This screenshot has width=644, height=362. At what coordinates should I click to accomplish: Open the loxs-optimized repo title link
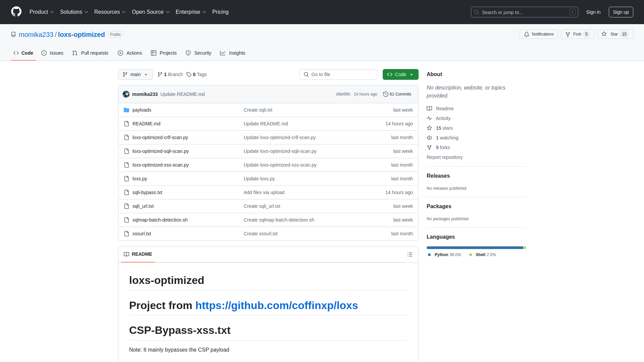tap(82, 35)
